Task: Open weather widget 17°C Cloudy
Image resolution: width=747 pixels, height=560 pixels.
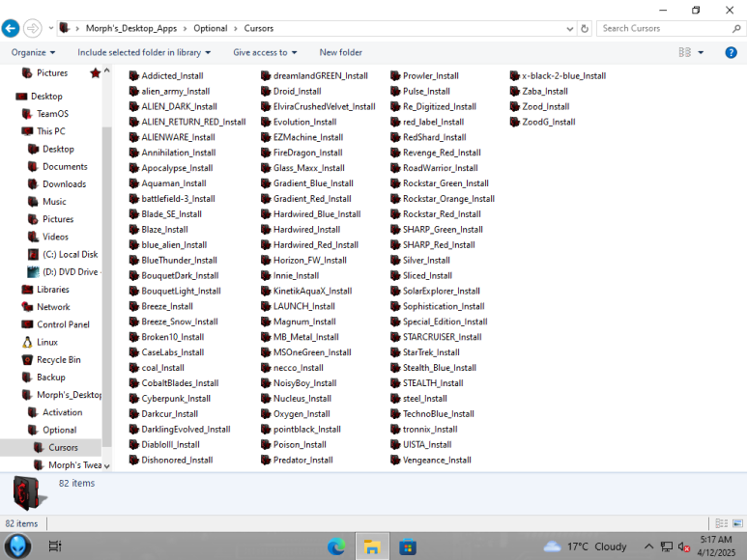Action: click(x=585, y=546)
